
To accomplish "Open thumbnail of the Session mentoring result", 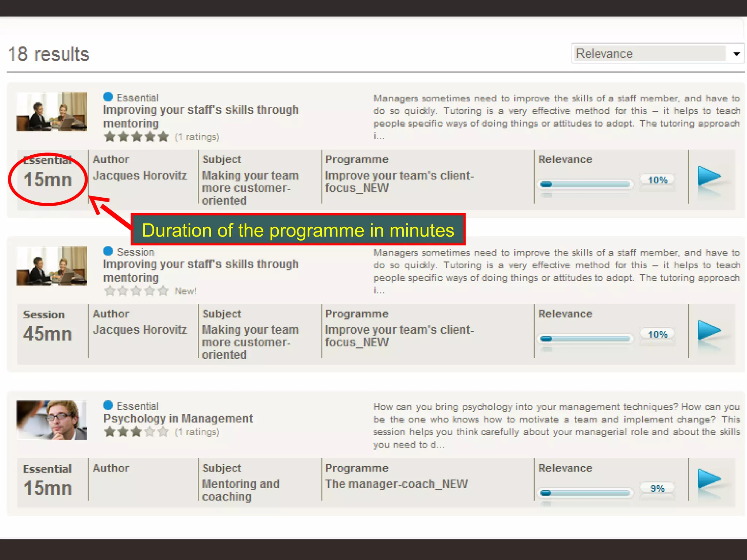I will click(51, 266).
